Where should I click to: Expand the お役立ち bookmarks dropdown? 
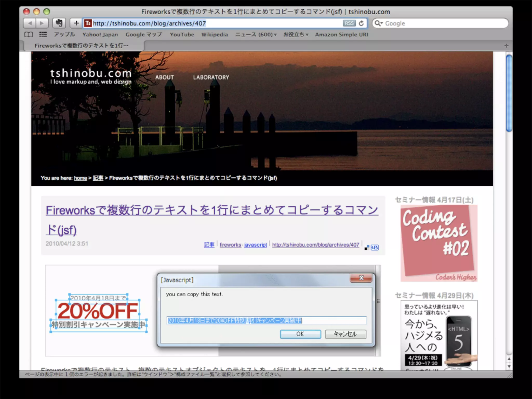pos(296,35)
